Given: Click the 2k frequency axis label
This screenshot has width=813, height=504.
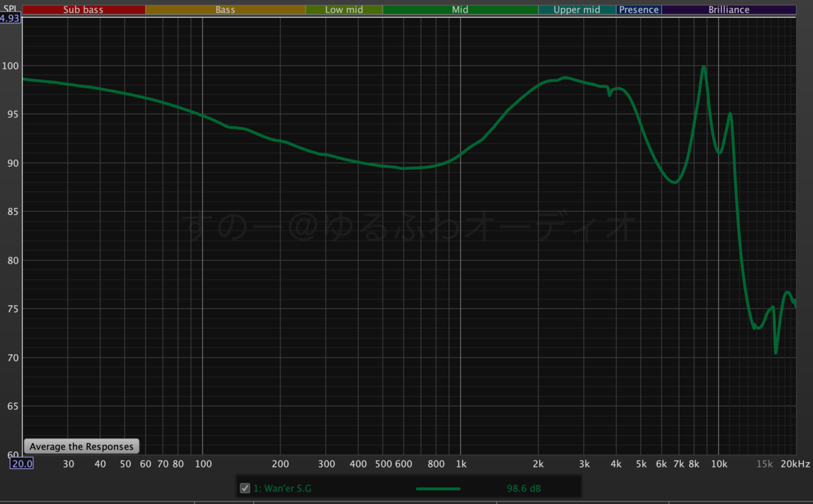Looking at the screenshot, I should 538,464.
